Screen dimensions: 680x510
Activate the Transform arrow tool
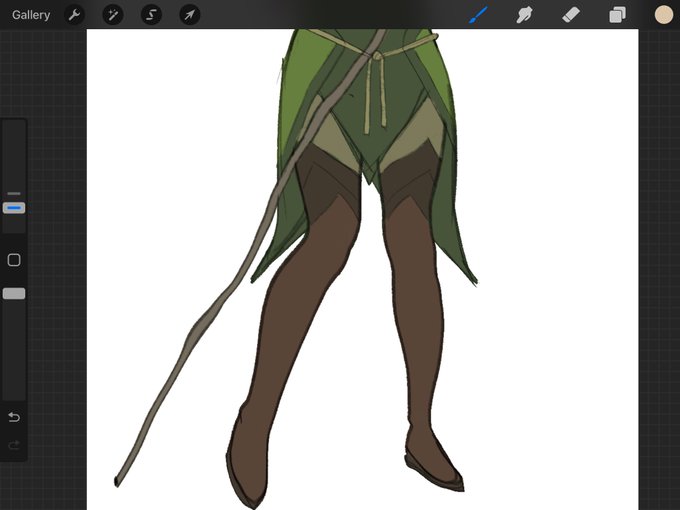(x=190, y=15)
